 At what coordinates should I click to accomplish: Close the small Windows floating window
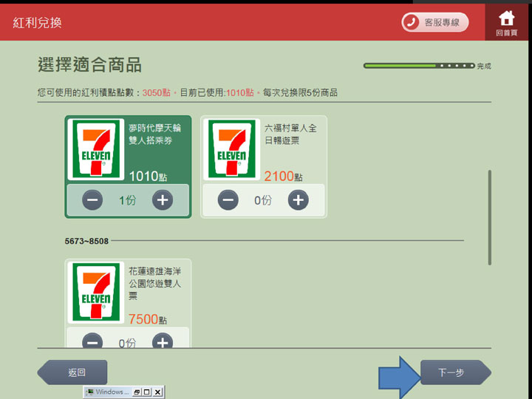(x=157, y=392)
